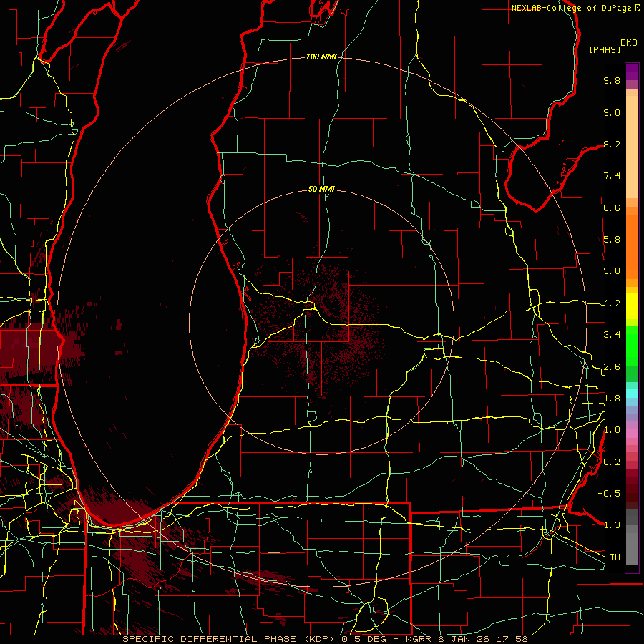Viewport: 644px width, 644px height.
Task: Click the 8.2 scale value
Action: tap(612, 144)
